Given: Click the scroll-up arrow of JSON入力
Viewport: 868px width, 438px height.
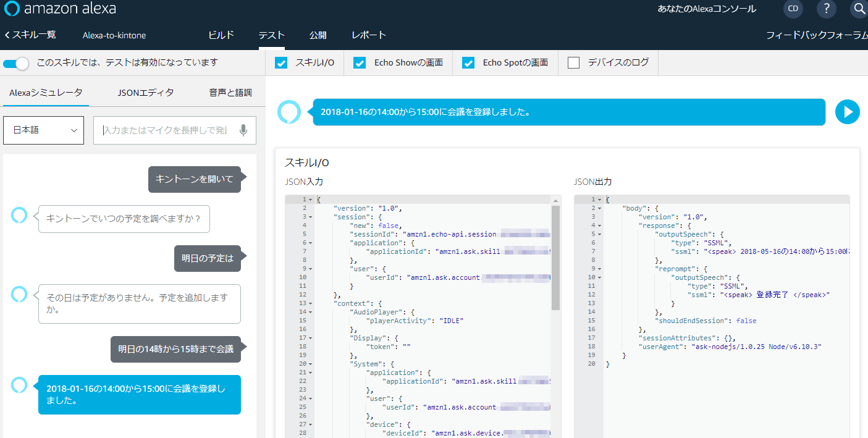Looking at the screenshot, I should click(555, 200).
